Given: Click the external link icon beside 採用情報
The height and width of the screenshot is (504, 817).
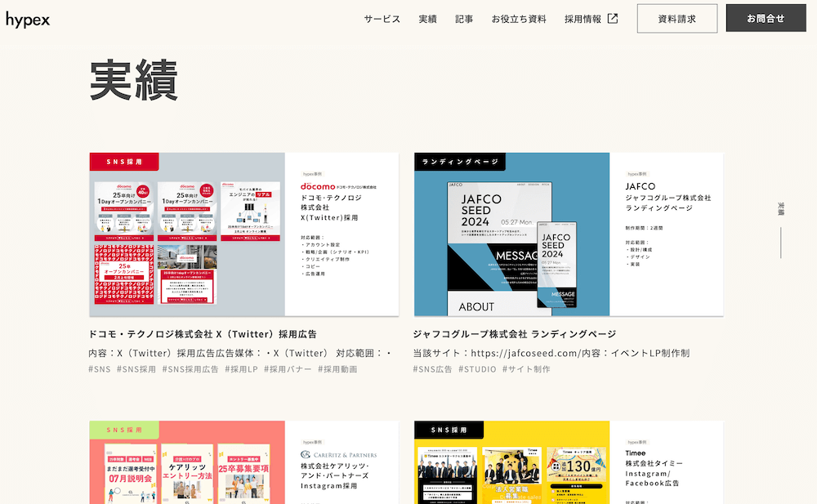Looking at the screenshot, I should tap(613, 19).
